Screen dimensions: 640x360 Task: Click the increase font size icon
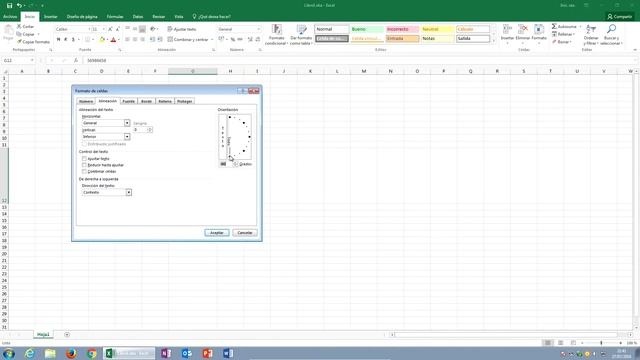[x=110, y=29]
